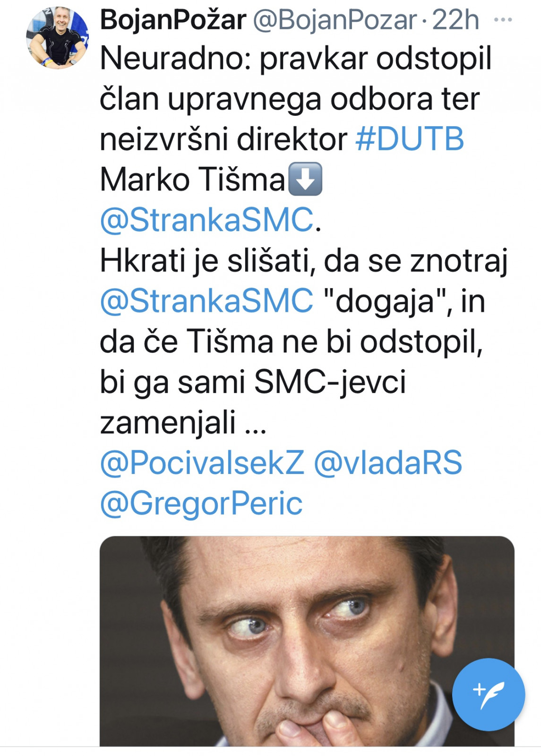Click the "Neuradno: pravkar odstopil" tweet text
The height and width of the screenshot is (756, 541).
pyautogui.click(x=296, y=59)
